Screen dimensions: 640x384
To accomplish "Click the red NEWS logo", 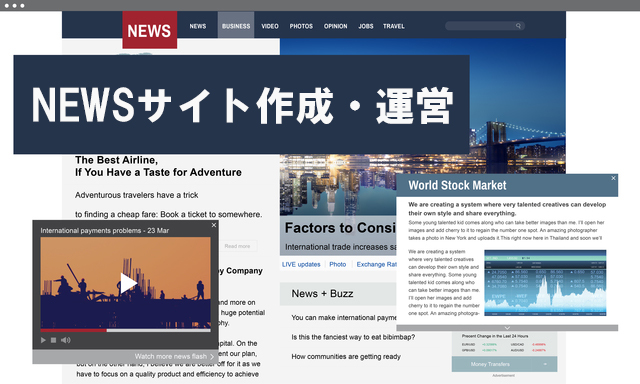I will 150,30.
